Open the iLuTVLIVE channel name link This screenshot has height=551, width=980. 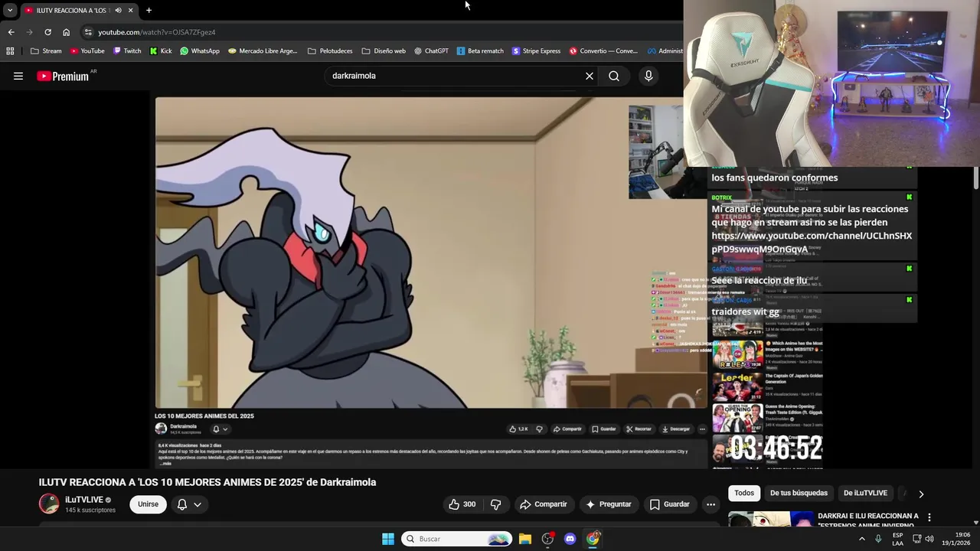tap(84, 500)
